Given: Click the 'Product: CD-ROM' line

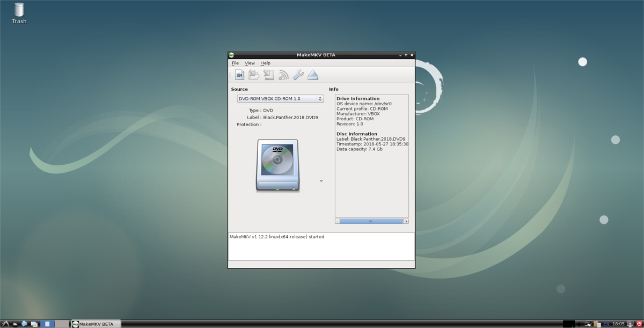Looking at the screenshot, I should pyautogui.click(x=355, y=119).
